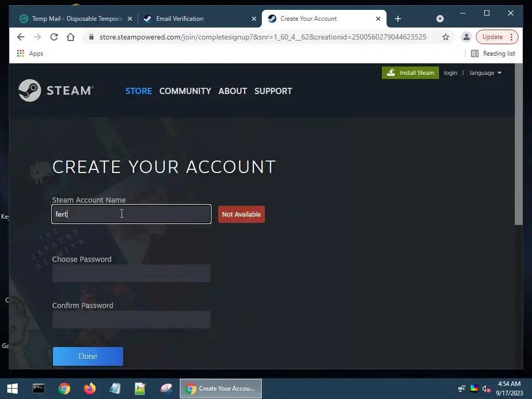Switch to the Email Verification tab
The image size is (532, 399).
click(199, 19)
